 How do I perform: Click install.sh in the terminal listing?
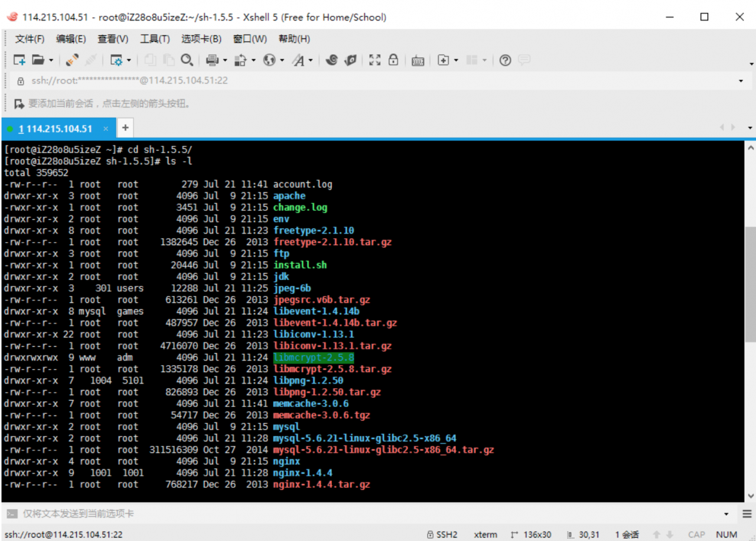click(300, 265)
